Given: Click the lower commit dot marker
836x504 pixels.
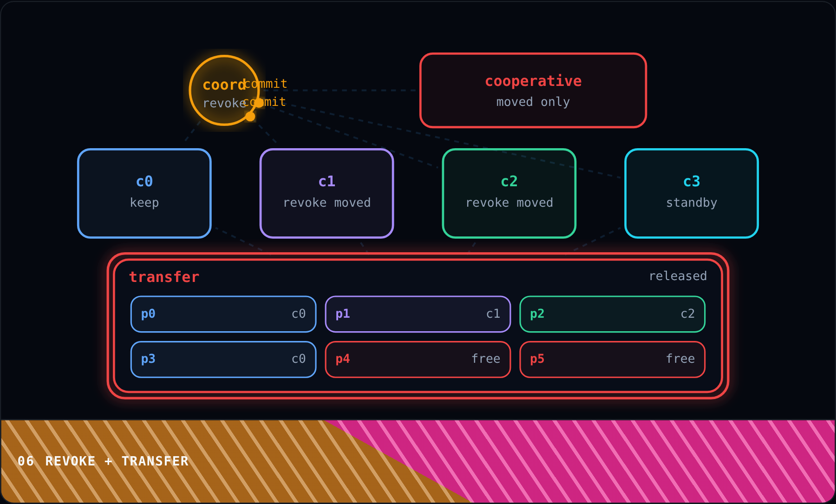Looking at the screenshot, I should [x=259, y=103].
